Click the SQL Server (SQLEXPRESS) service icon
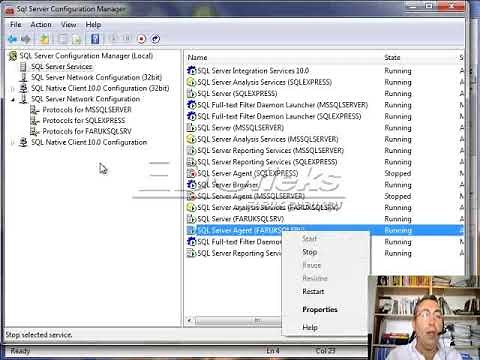The height and width of the screenshot is (360, 480). [191, 93]
